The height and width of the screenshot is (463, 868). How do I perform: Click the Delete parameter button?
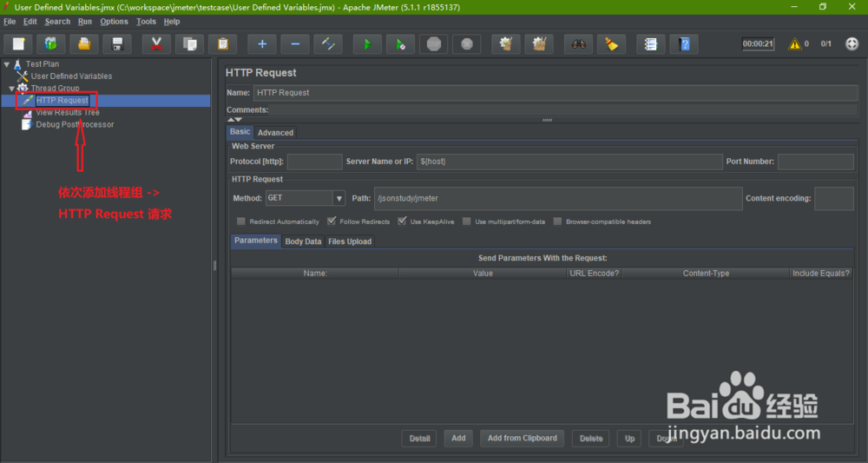pyautogui.click(x=590, y=439)
